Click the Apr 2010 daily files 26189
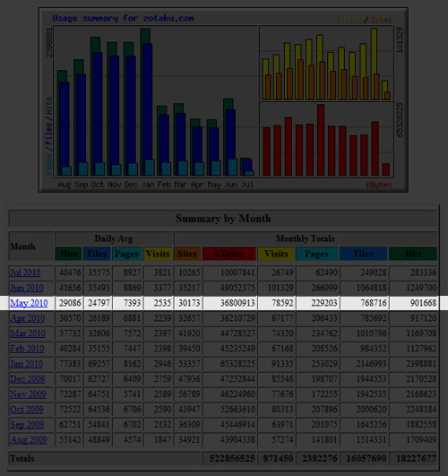Viewport: 448px width, 476px height. pos(99,318)
